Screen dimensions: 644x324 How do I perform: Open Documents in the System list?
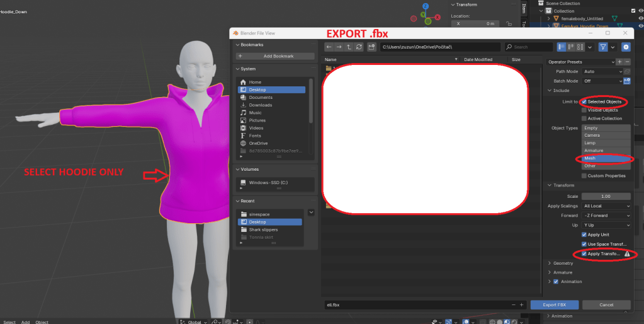pos(260,98)
